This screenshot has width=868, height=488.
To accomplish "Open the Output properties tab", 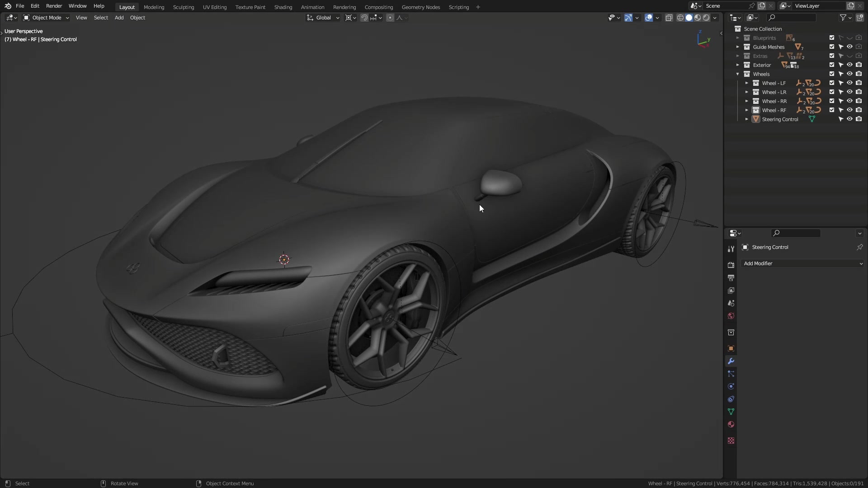I will (731, 278).
